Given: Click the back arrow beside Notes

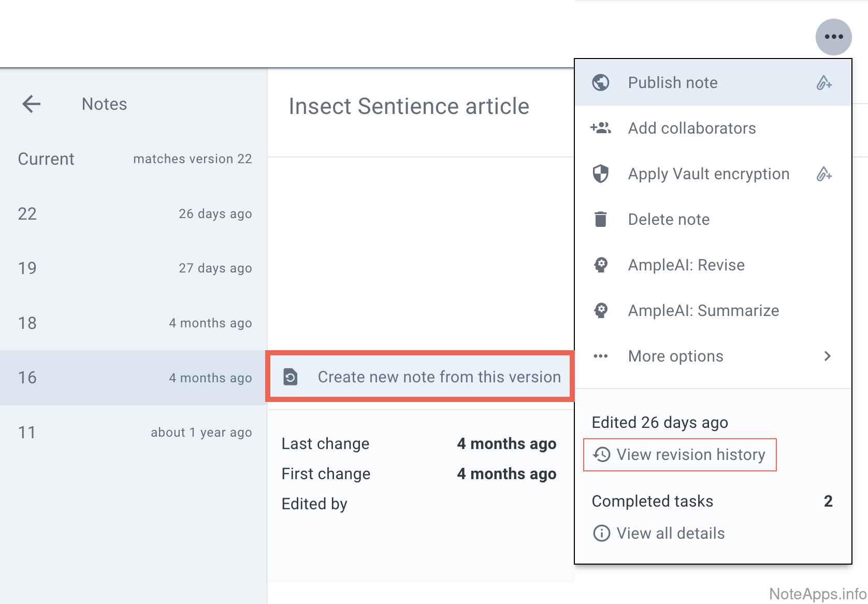Looking at the screenshot, I should point(32,104).
